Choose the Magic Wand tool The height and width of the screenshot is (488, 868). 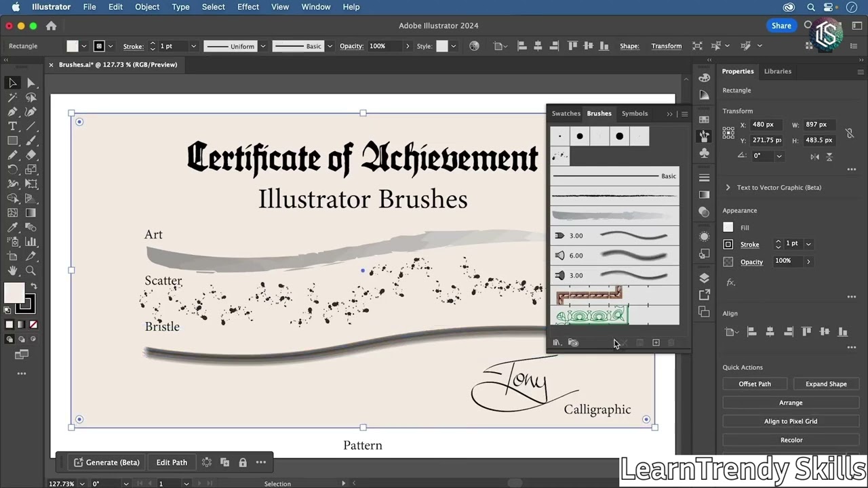(x=13, y=98)
